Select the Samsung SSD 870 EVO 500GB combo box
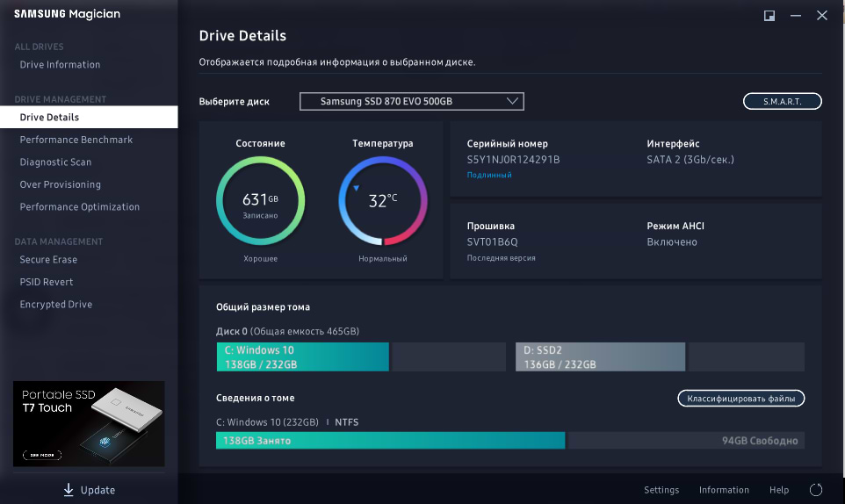 coord(412,101)
